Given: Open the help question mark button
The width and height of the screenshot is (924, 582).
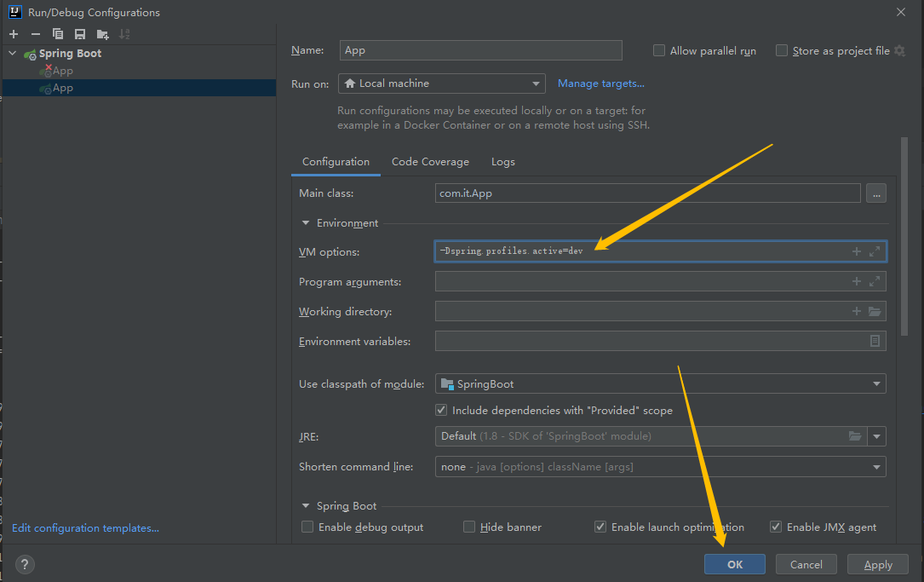Looking at the screenshot, I should click(25, 564).
